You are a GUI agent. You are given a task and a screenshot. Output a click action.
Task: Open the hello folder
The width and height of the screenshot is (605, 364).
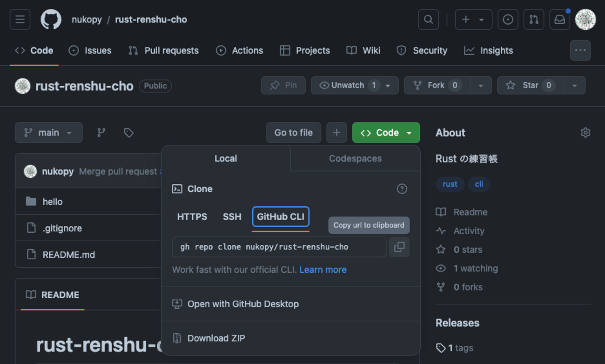tap(53, 202)
